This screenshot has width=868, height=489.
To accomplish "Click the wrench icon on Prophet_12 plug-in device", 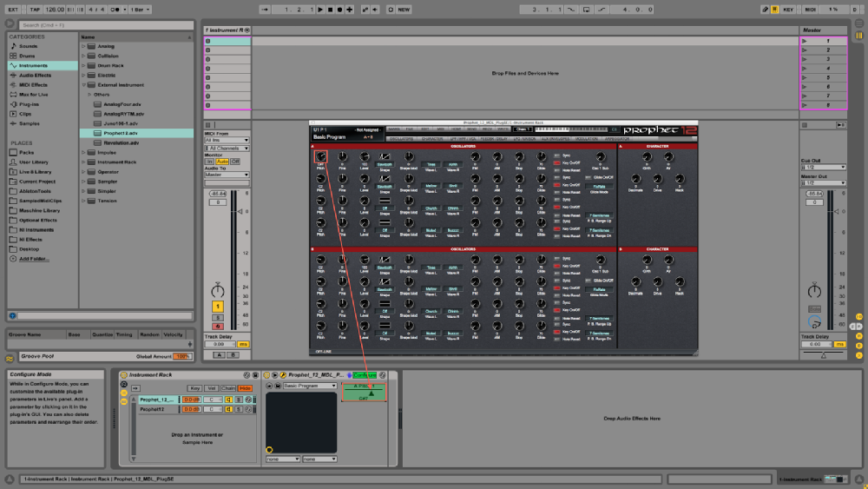I will [283, 375].
